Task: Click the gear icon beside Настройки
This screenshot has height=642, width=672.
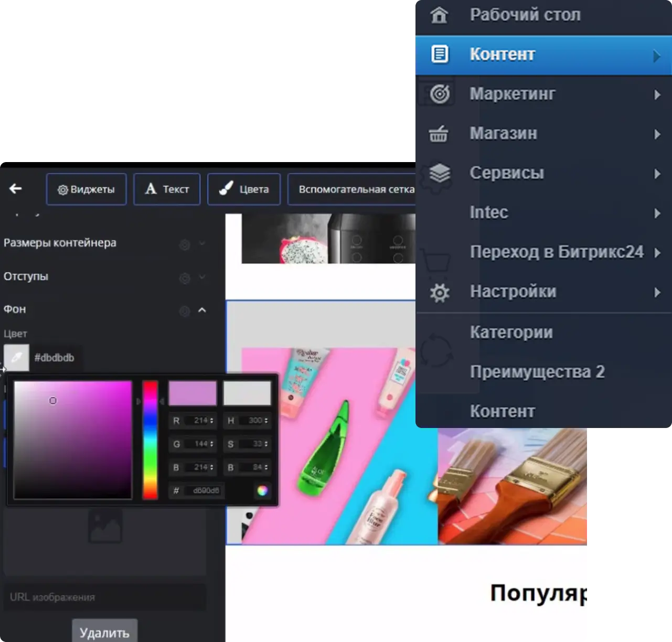Action: pos(440,292)
